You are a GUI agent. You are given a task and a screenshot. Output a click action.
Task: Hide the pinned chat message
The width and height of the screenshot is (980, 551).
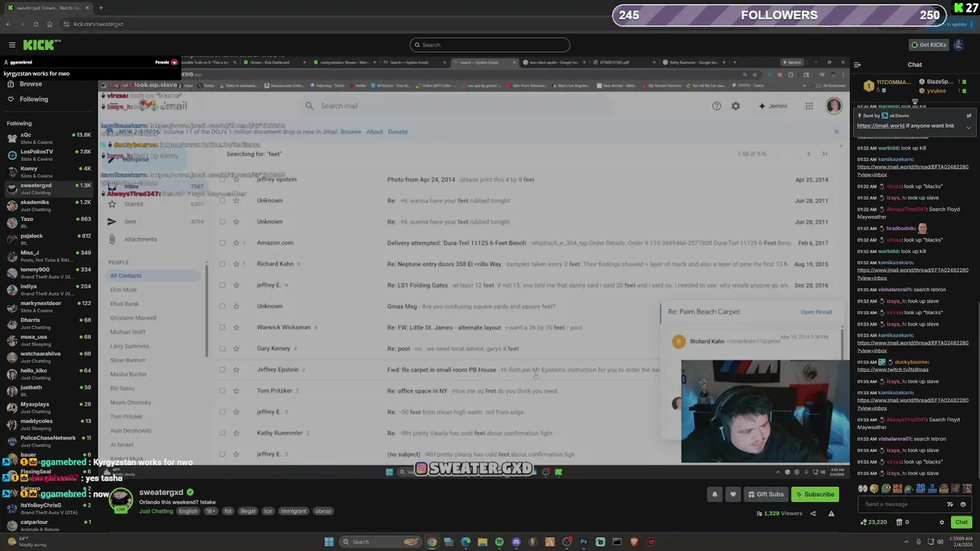[969, 116]
